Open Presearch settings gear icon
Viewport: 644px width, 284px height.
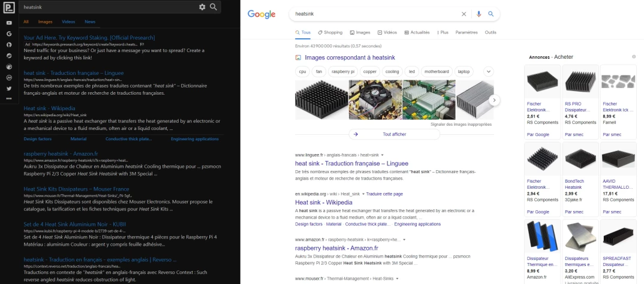coord(202,7)
